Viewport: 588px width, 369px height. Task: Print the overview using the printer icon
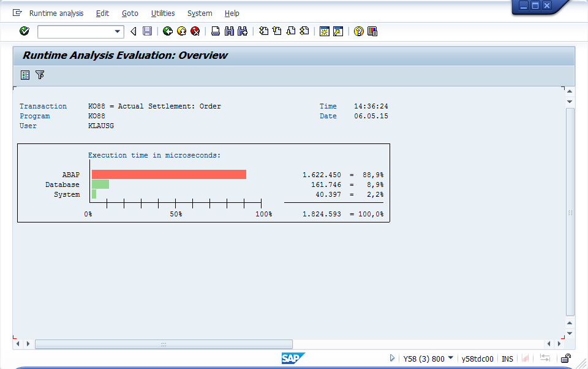click(216, 31)
